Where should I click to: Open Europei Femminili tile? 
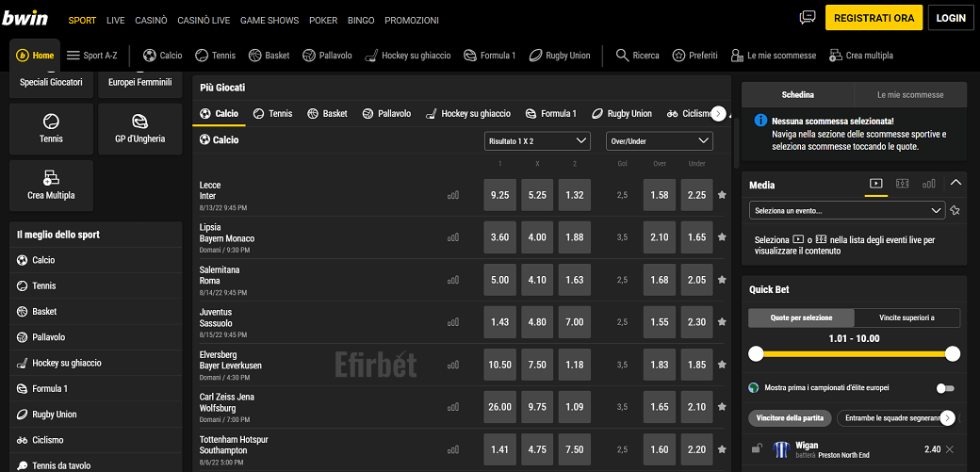pos(140,86)
